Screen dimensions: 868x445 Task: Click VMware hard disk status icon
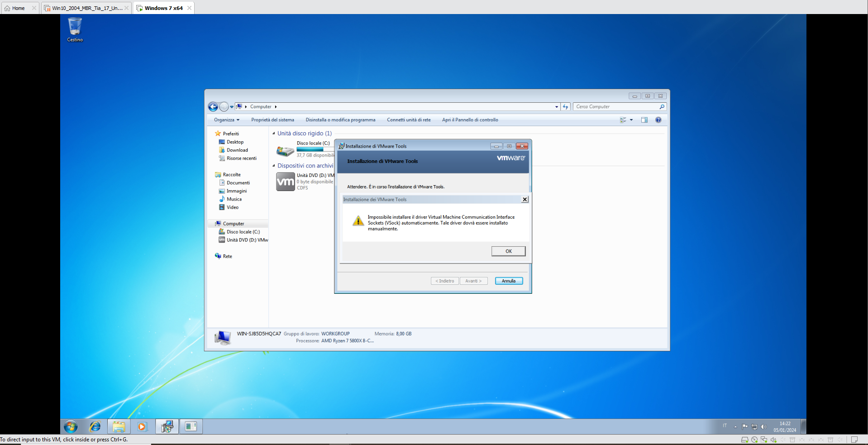point(744,440)
